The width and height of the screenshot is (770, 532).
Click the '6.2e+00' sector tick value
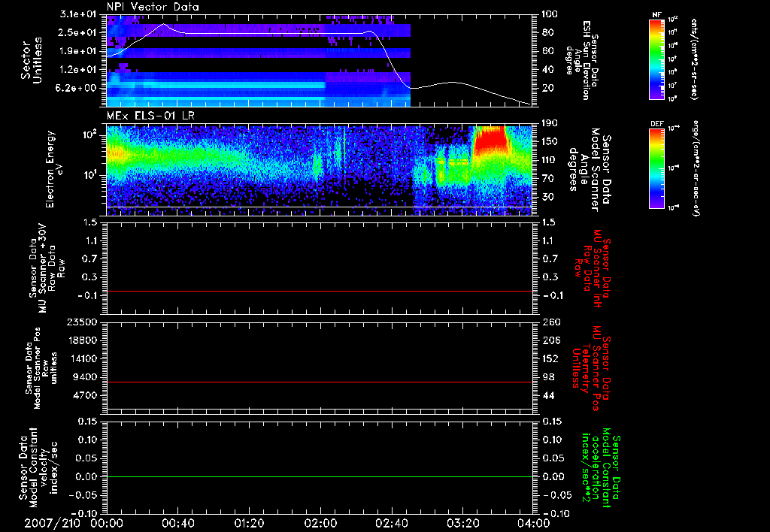pos(76,88)
